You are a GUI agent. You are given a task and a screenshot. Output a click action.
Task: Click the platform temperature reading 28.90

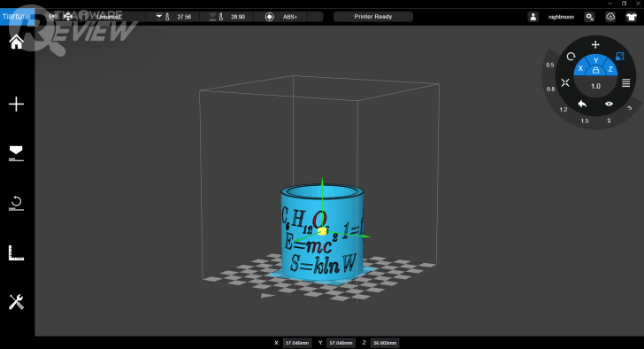pos(238,17)
